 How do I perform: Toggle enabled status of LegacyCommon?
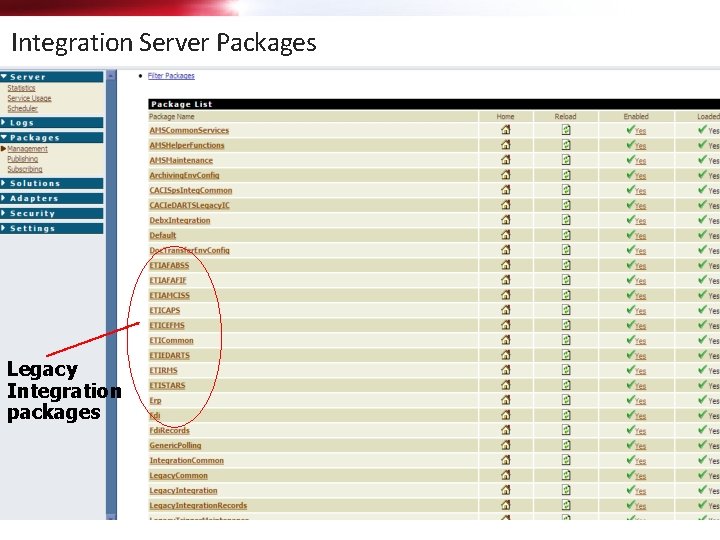641,476
